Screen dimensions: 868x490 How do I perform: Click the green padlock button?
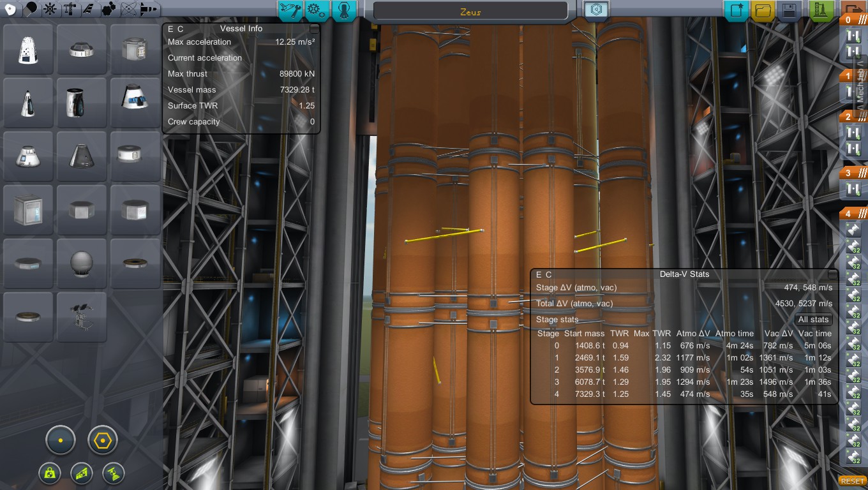point(49,473)
